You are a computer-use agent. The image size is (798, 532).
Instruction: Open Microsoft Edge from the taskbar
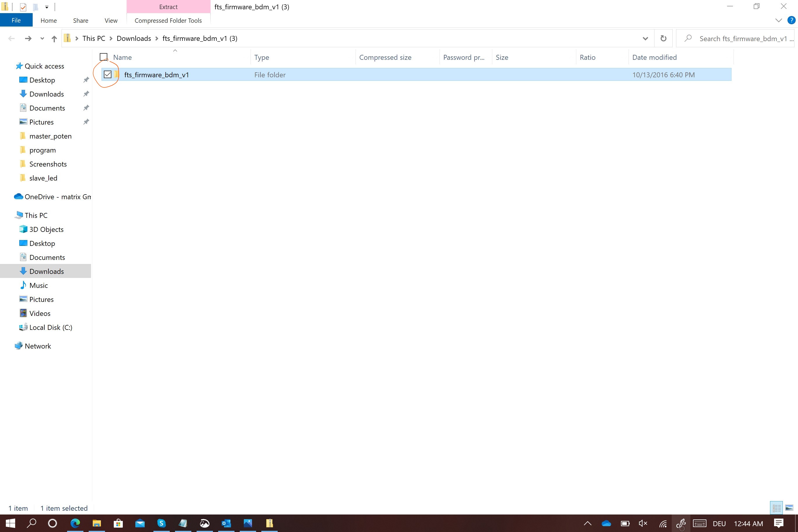75,523
